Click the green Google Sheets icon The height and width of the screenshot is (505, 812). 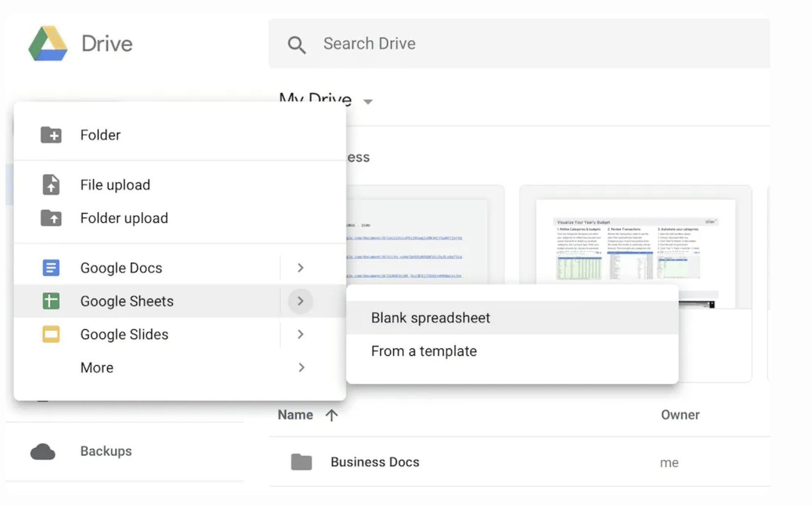pyautogui.click(x=51, y=301)
